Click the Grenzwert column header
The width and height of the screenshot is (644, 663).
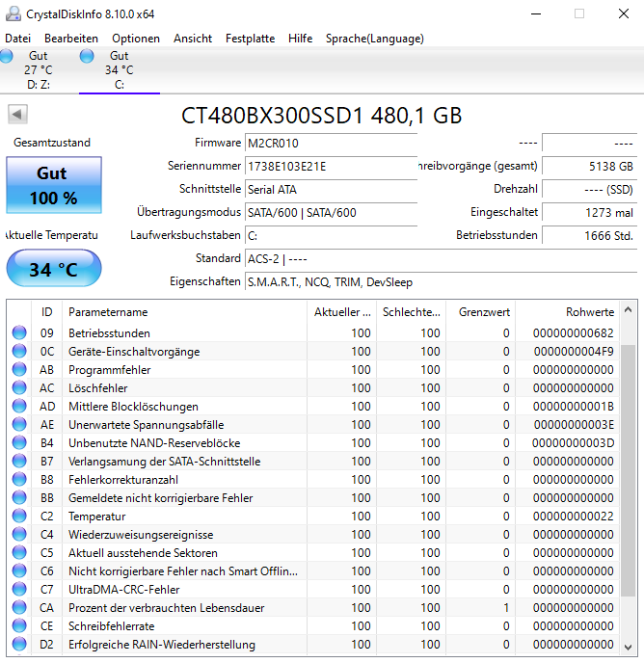tap(481, 312)
